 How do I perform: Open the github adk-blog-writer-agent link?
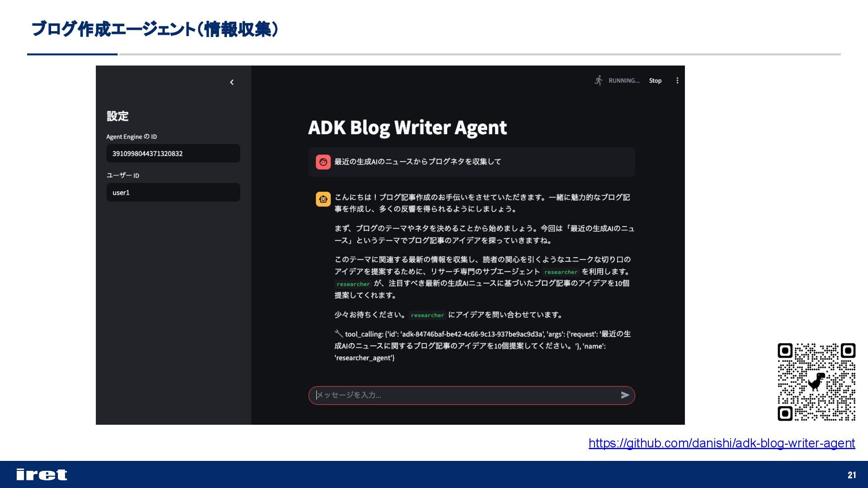pyautogui.click(x=722, y=443)
